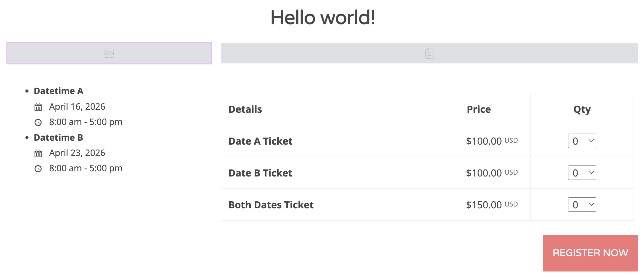Click the image placeholder icon

(109, 53)
